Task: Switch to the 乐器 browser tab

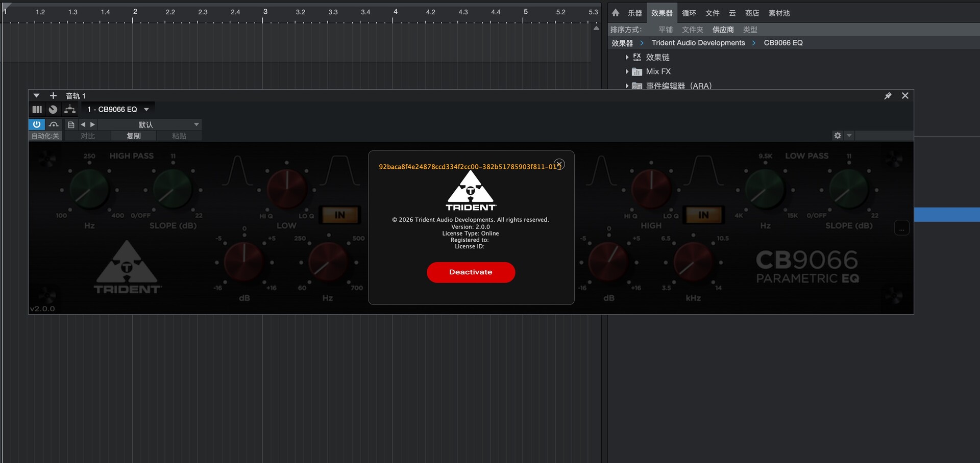Action: (x=635, y=13)
